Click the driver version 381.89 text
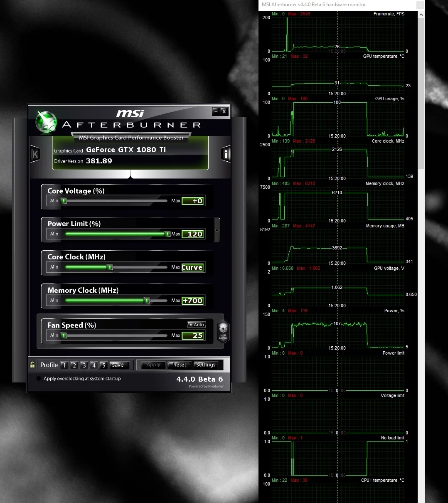448x503 pixels. tap(99, 161)
